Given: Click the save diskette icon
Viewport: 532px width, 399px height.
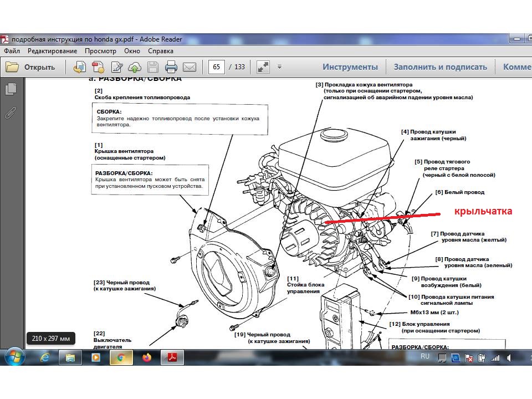Looking at the screenshot, I should click(x=153, y=67).
